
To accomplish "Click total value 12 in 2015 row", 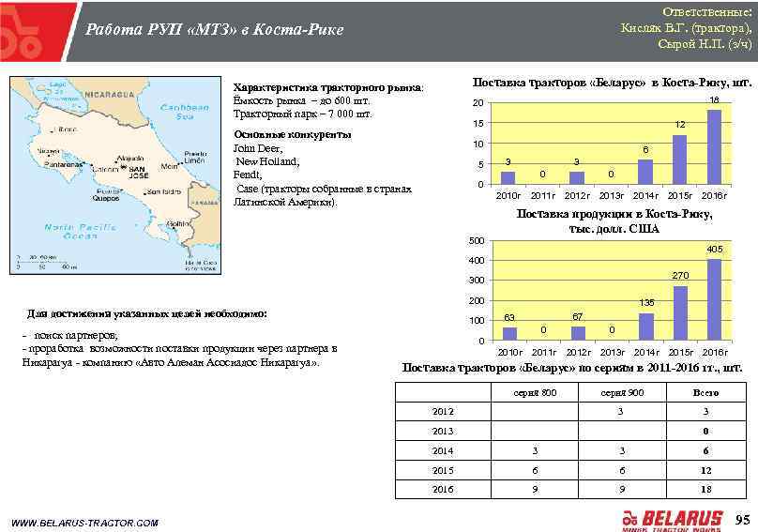I will (705, 470).
